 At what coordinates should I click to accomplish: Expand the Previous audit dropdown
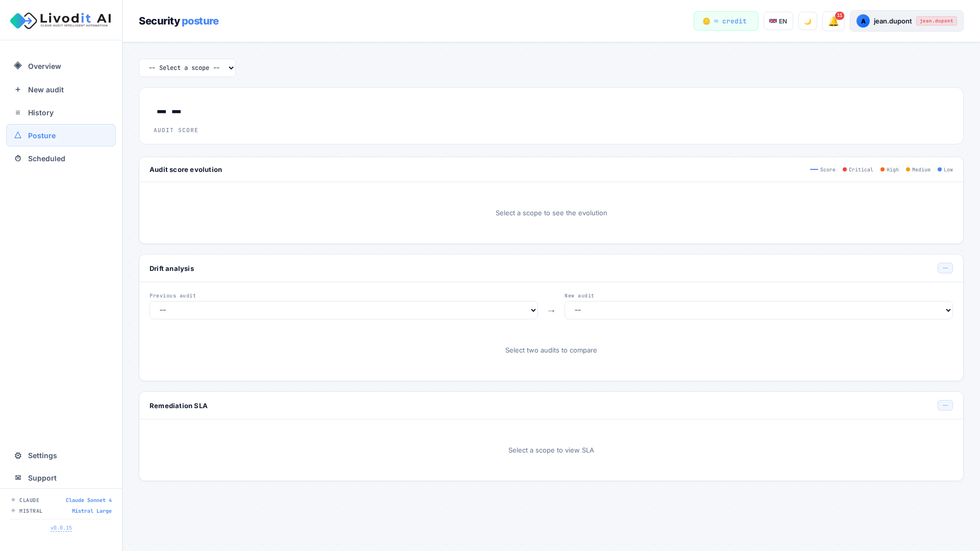pyautogui.click(x=344, y=310)
